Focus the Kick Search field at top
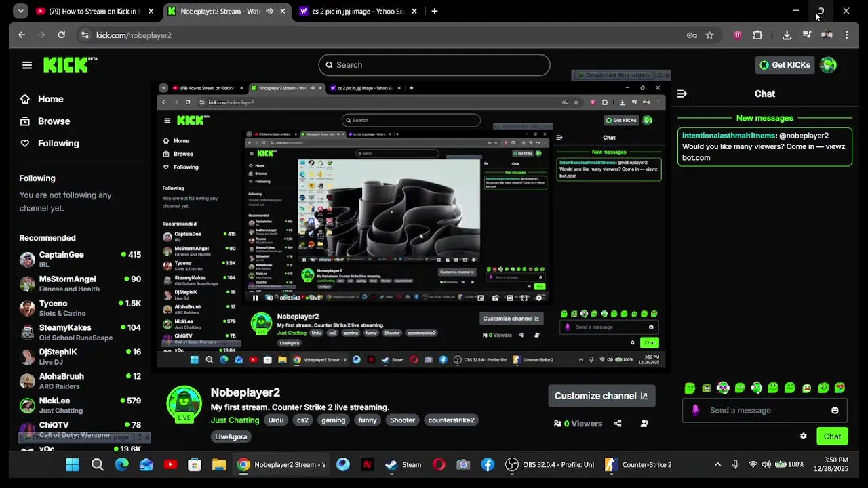 [x=434, y=65]
